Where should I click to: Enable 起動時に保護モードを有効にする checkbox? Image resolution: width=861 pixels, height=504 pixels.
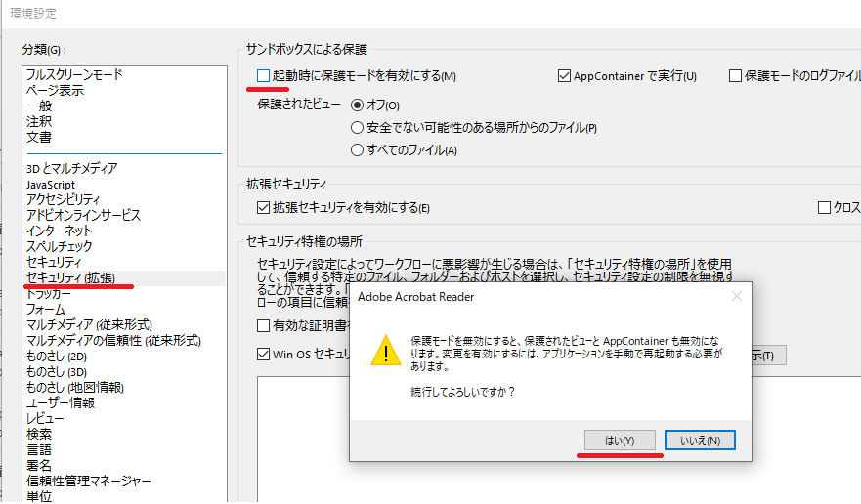coord(264,76)
